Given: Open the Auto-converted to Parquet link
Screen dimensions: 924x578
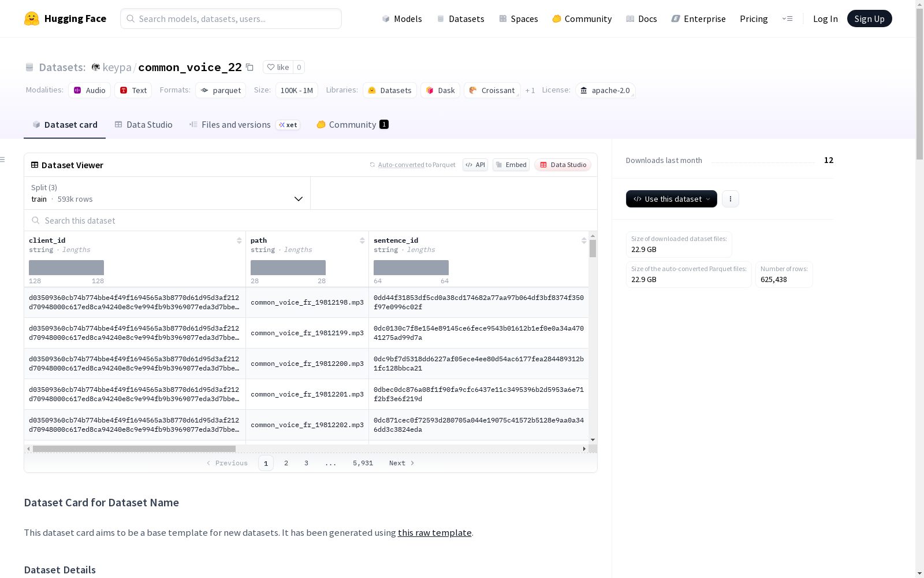Looking at the screenshot, I should (401, 165).
